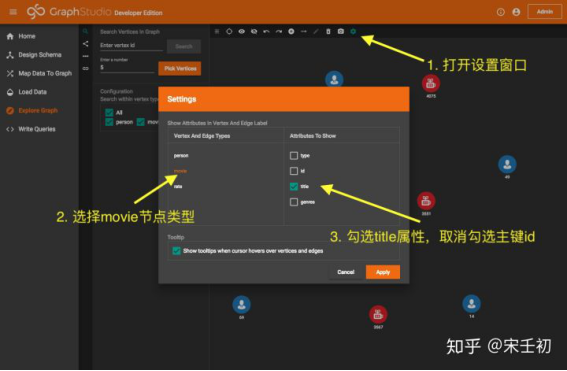Toggle the All vertex types checkbox
Viewport: 567px width, 371px height.
(x=109, y=112)
